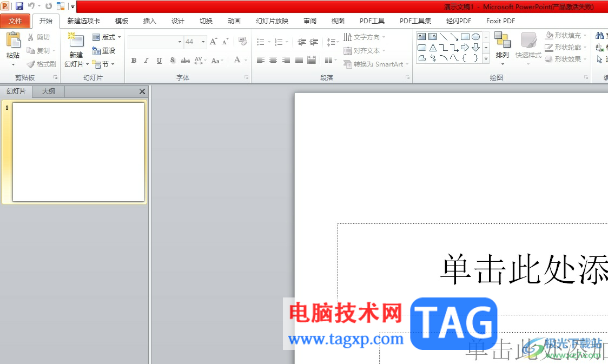This screenshot has height=364, width=608.
Task: Click Convert to SmartArt button
Action: click(376, 64)
